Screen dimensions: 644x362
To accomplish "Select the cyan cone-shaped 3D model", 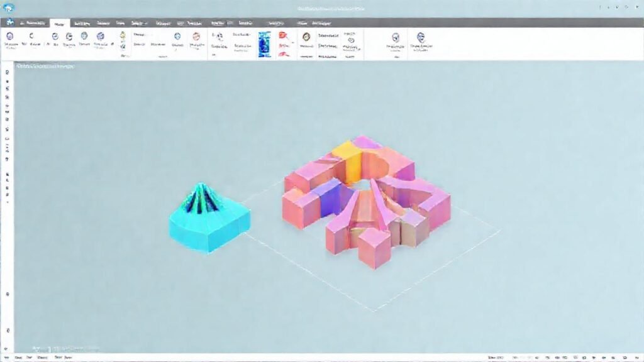I will [x=209, y=217].
